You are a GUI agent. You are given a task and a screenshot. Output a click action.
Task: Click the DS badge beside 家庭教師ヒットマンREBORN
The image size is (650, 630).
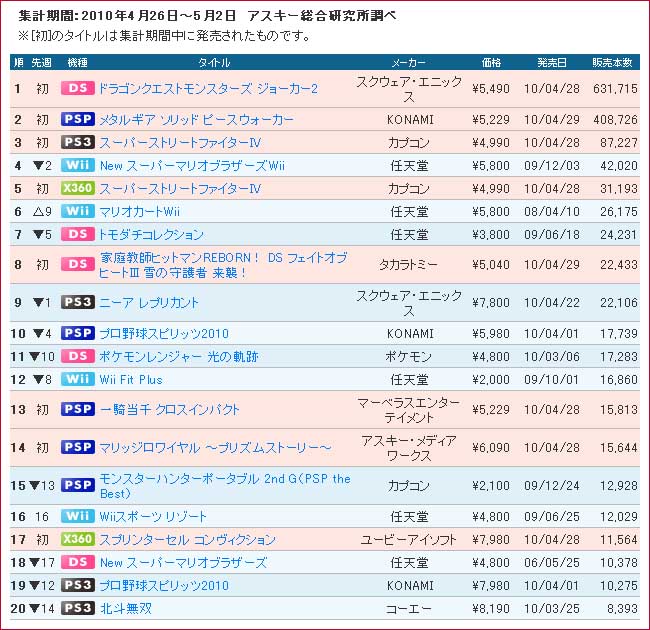tap(78, 264)
